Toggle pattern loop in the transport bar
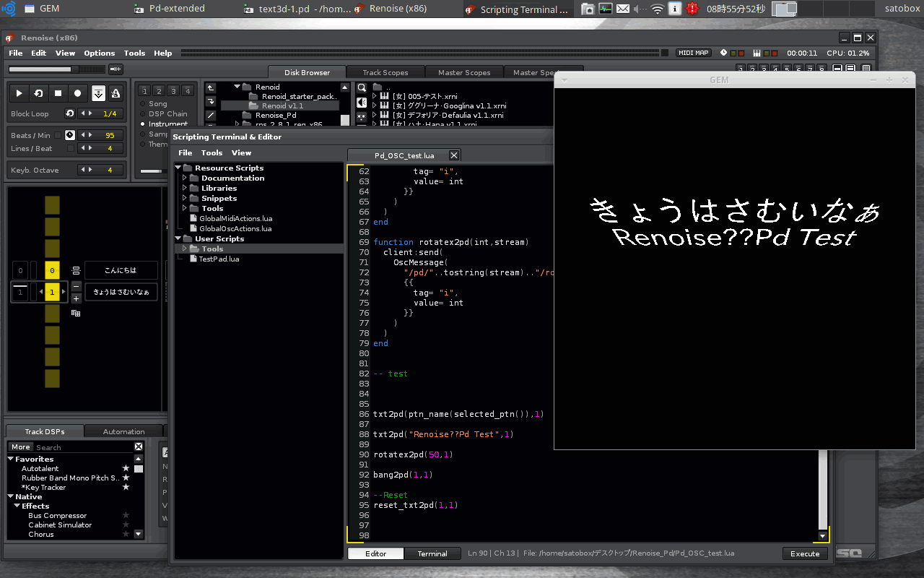Viewport: 924px width, 578px height. coord(39,93)
